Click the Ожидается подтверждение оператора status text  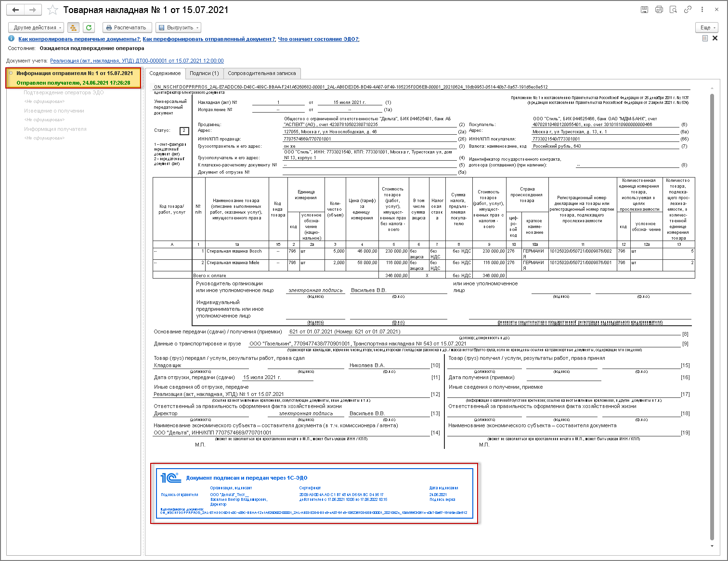[92, 48]
